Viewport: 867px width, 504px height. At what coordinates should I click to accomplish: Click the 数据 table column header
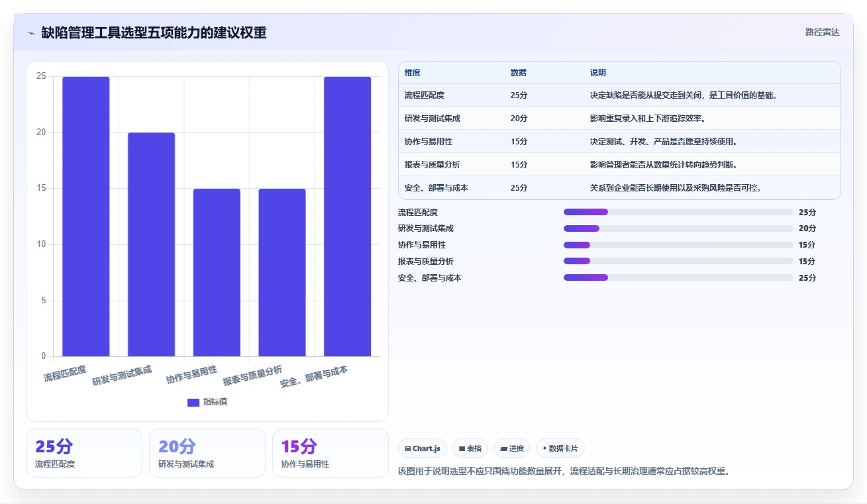(519, 73)
